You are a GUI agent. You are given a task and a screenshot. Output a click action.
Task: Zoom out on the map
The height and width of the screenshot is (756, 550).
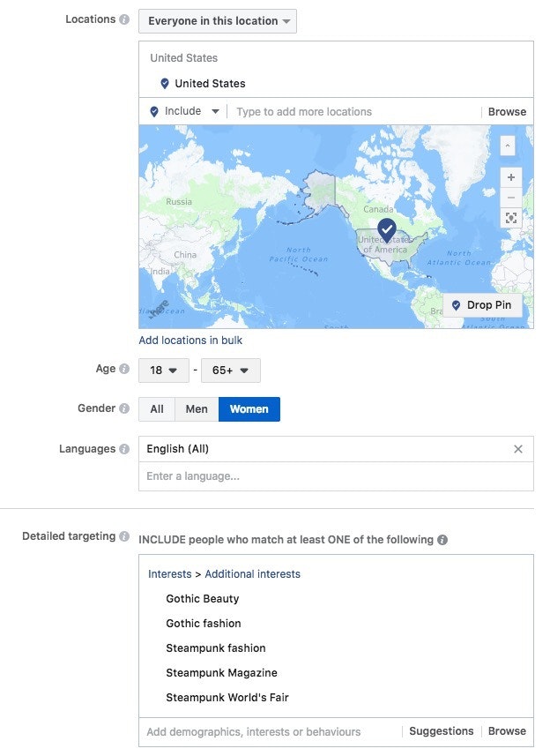coord(510,197)
